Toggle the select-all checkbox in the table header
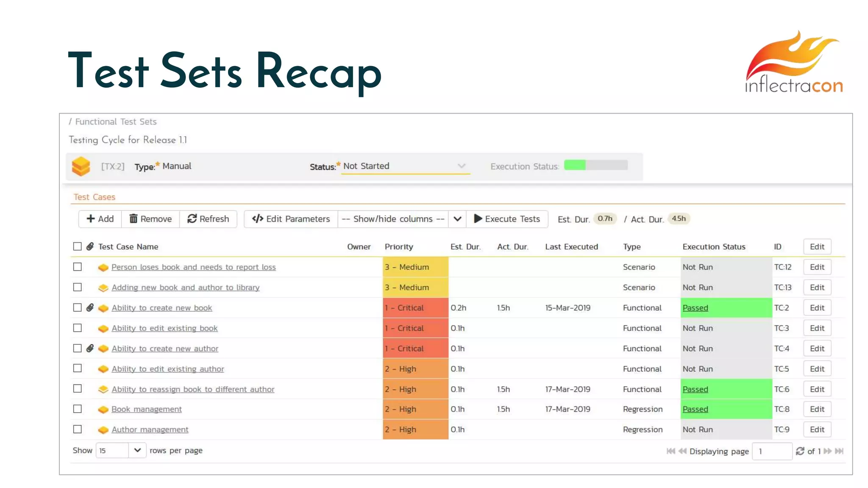The width and height of the screenshot is (868, 488). point(77,247)
